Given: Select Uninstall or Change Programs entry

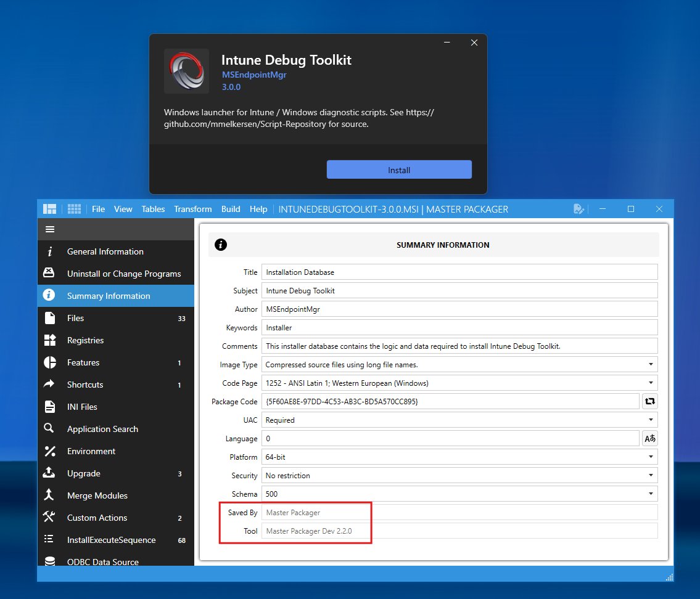Looking at the screenshot, I should click(x=115, y=274).
